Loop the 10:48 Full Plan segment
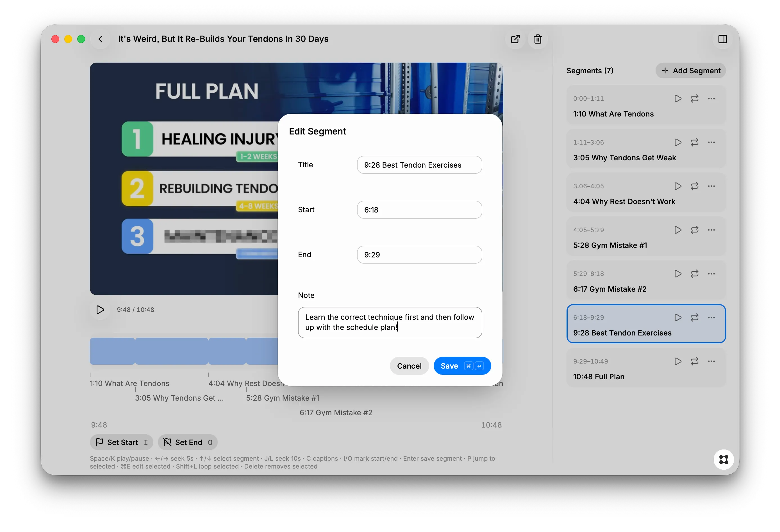 tap(694, 361)
